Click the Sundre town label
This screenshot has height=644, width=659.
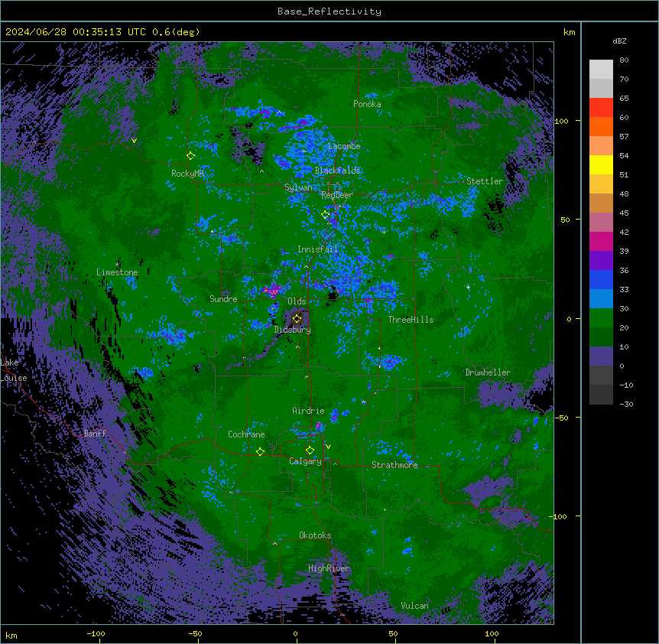click(223, 299)
